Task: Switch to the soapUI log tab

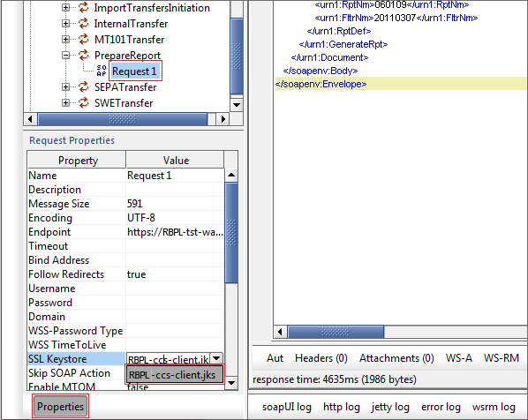Action: [x=287, y=407]
